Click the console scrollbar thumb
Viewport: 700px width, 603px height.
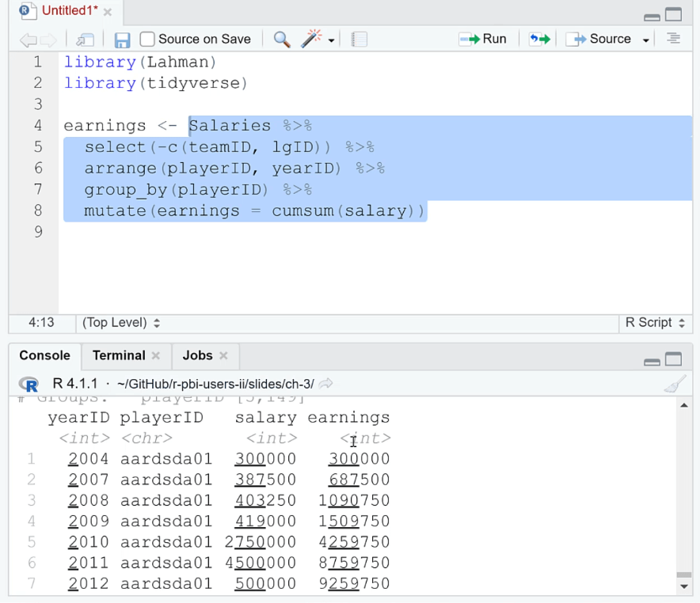click(684, 575)
